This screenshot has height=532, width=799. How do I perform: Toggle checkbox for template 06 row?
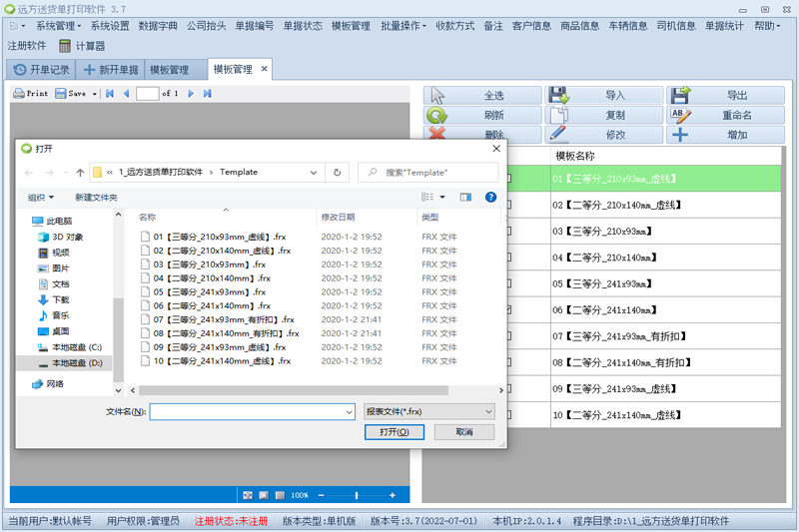510,309
